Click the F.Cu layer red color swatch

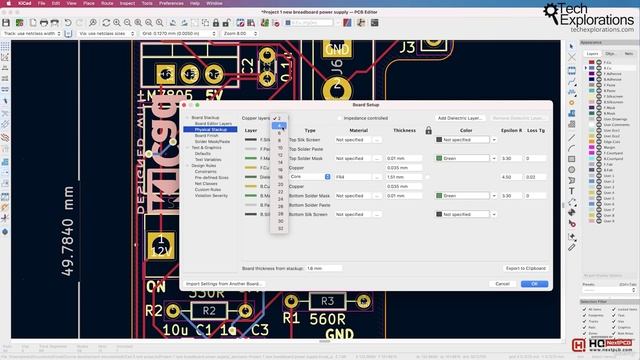point(591,62)
